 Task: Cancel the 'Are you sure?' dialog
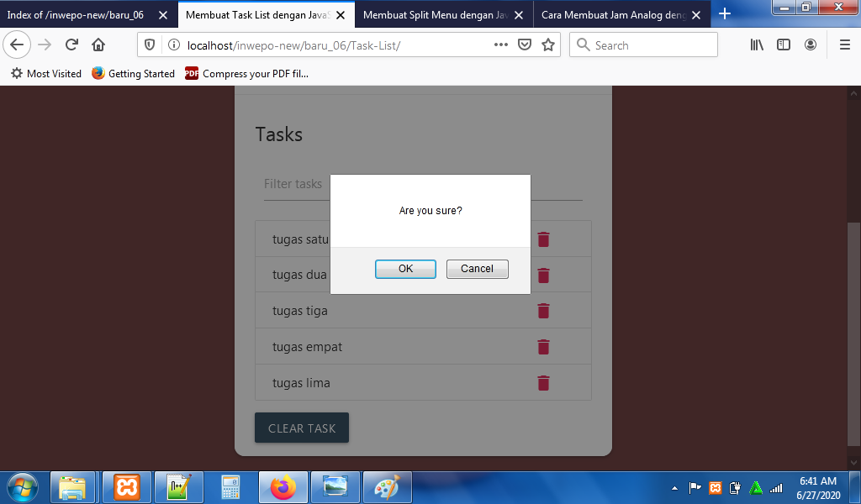pyautogui.click(x=478, y=269)
